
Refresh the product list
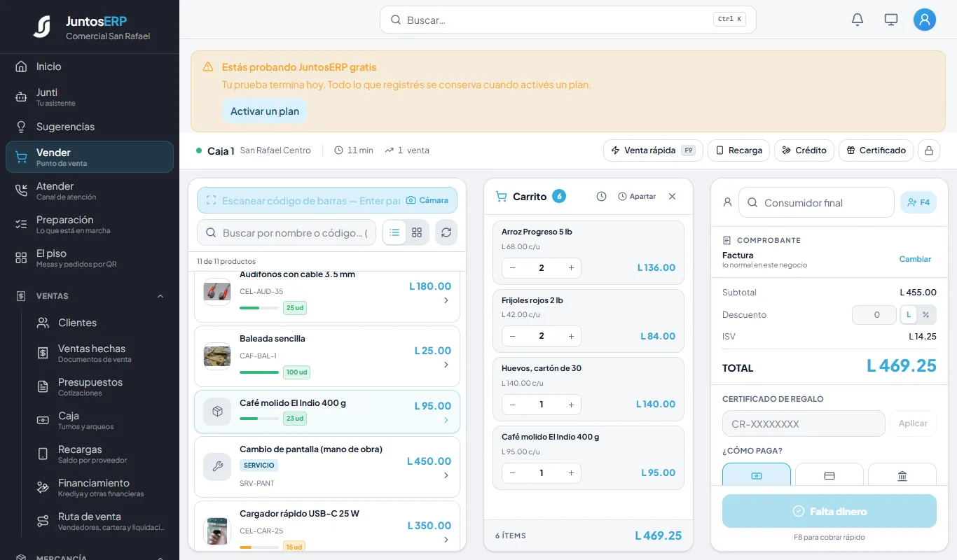click(446, 232)
